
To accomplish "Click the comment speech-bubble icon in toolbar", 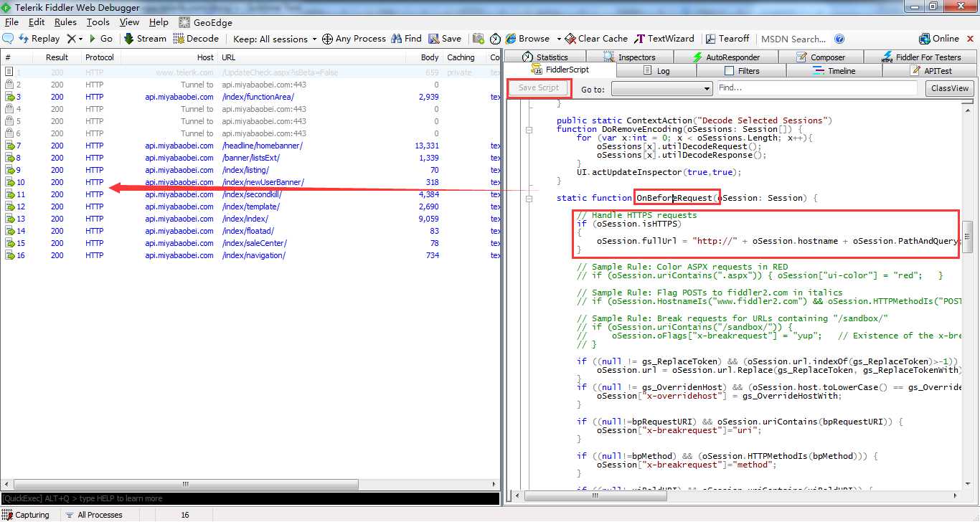I will point(9,39).
